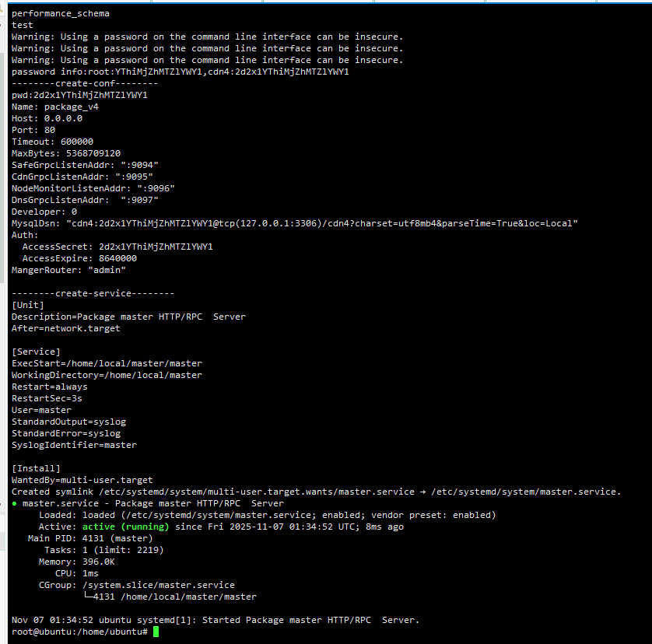Click the "--------create-conf--------" separator text

85,83
